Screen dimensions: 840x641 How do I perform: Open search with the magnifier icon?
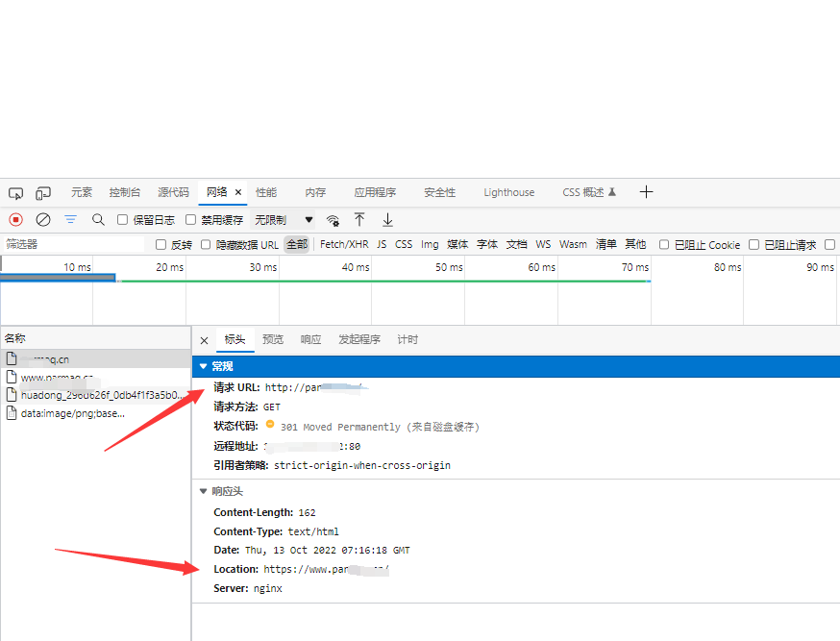pyautogui.click(x=98, y=219)
